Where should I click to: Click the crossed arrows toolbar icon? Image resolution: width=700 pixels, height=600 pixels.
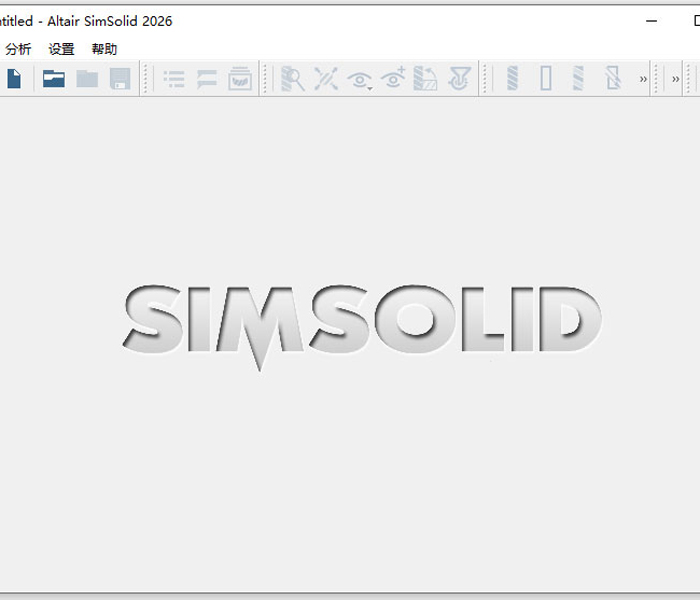326,79
